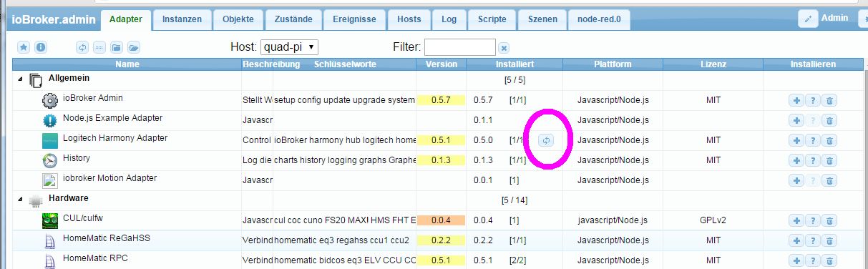Switch to the Instanzen tab

182,20
